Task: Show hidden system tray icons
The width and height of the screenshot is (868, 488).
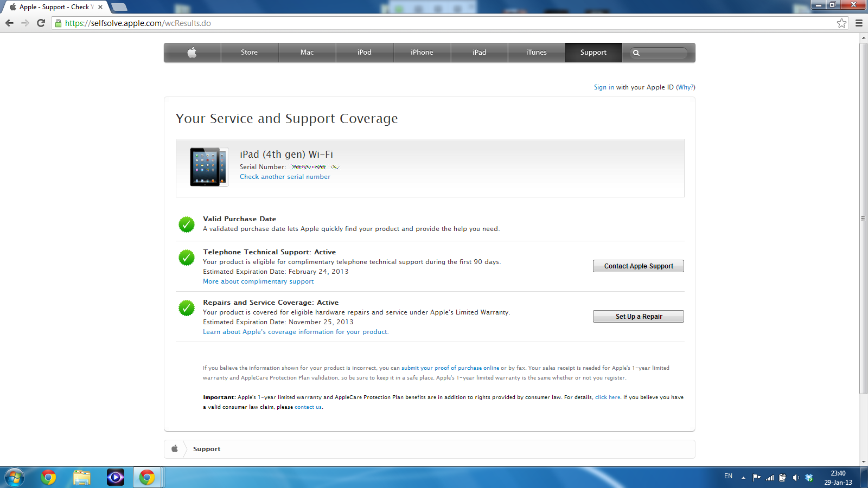Action: [x=743, y=478]
